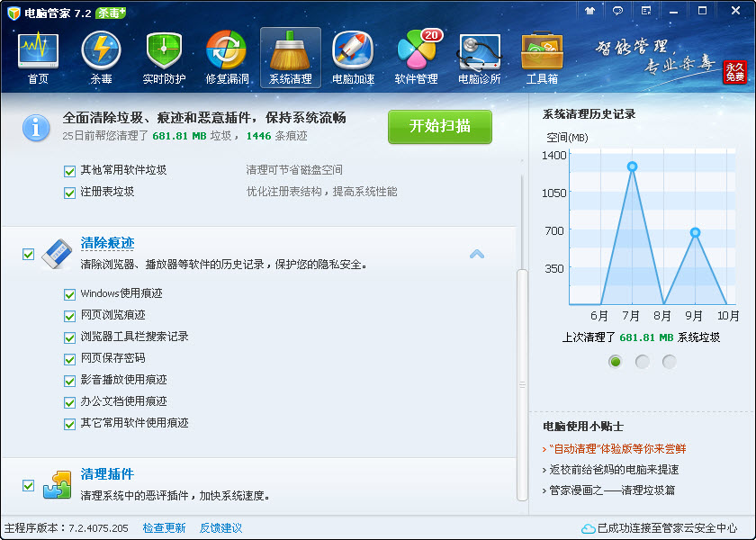Select the 系统清理 system cleanup section
Viewport: 756px width, 540px height.
(x=290, y=58)
